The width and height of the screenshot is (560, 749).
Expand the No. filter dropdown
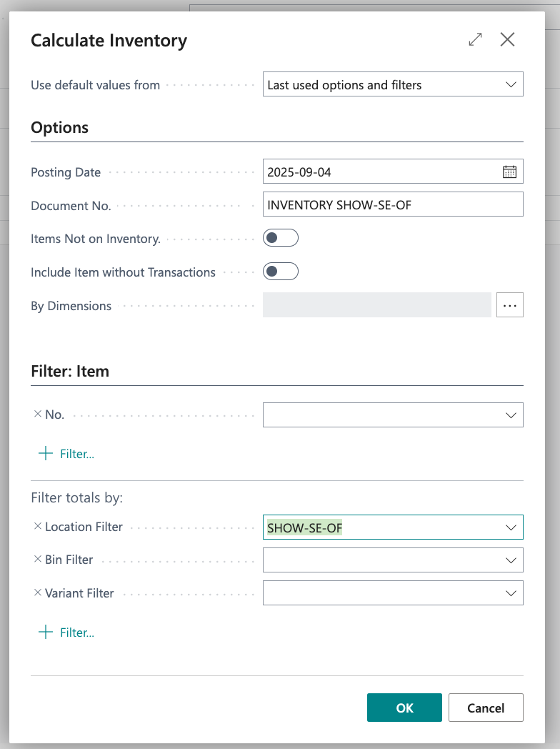coord(511,415)
